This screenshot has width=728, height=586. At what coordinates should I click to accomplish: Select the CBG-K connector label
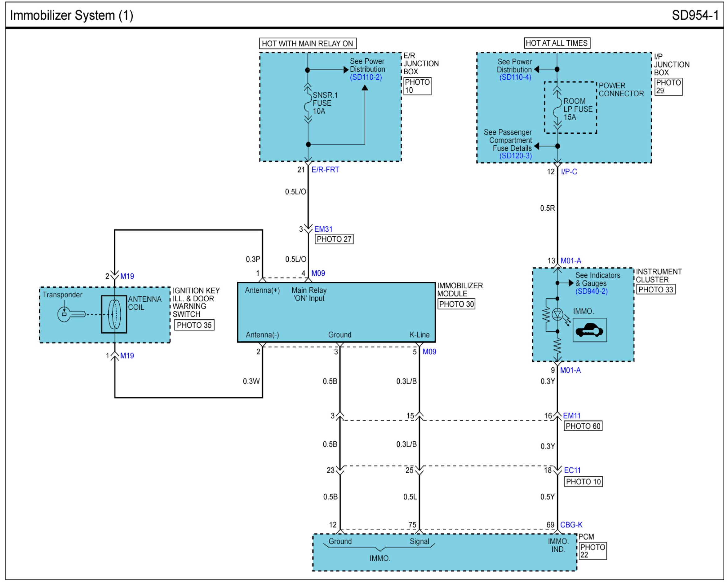[571, 525]
